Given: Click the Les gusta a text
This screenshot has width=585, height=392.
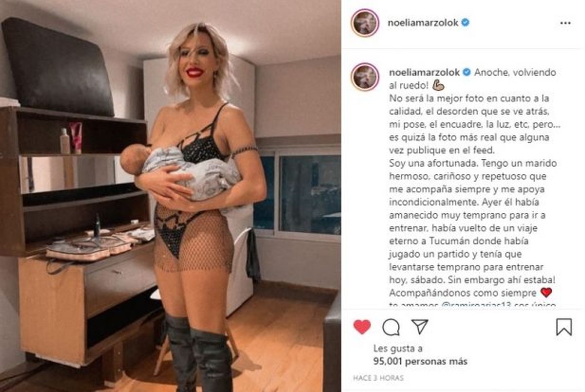Looking at the screenshot, I should point(397,349).
